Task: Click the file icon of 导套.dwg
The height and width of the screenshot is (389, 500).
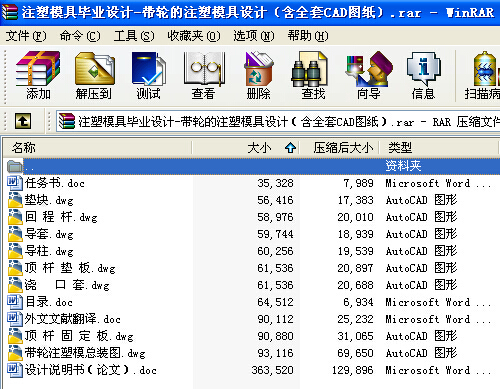Action: (15, 234)
